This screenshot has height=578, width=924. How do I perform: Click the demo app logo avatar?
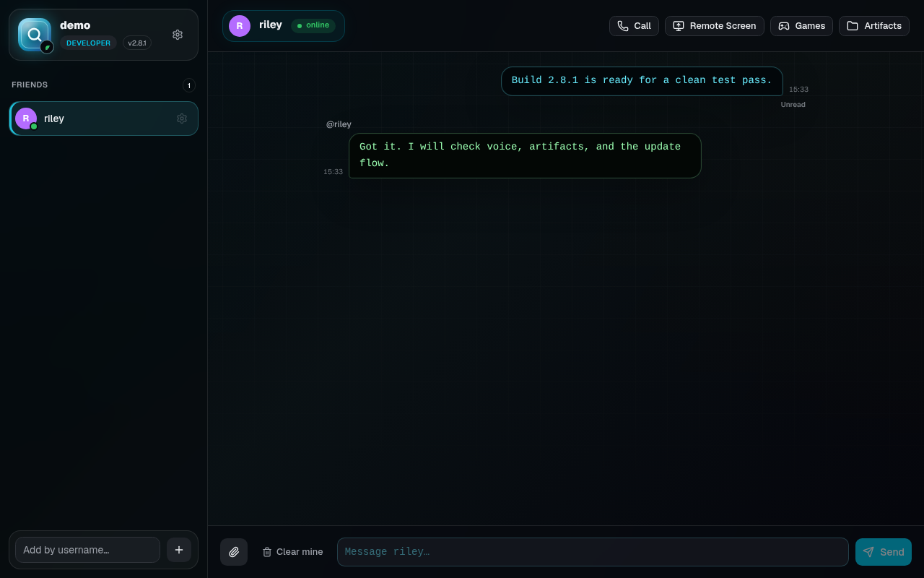[35, 35]
